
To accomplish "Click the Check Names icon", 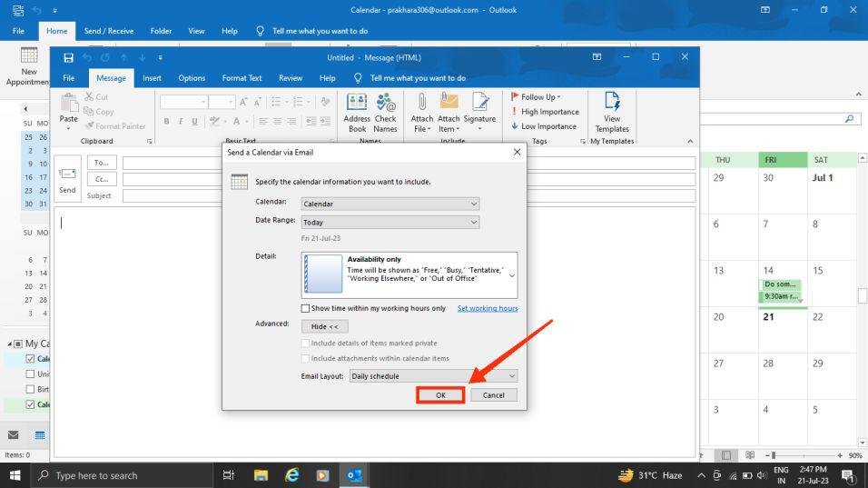I will tap(385, 113).
